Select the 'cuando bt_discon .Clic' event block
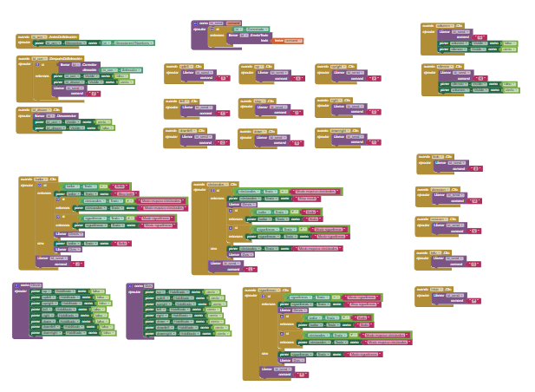535x392 pixels. tap(21, 110)
